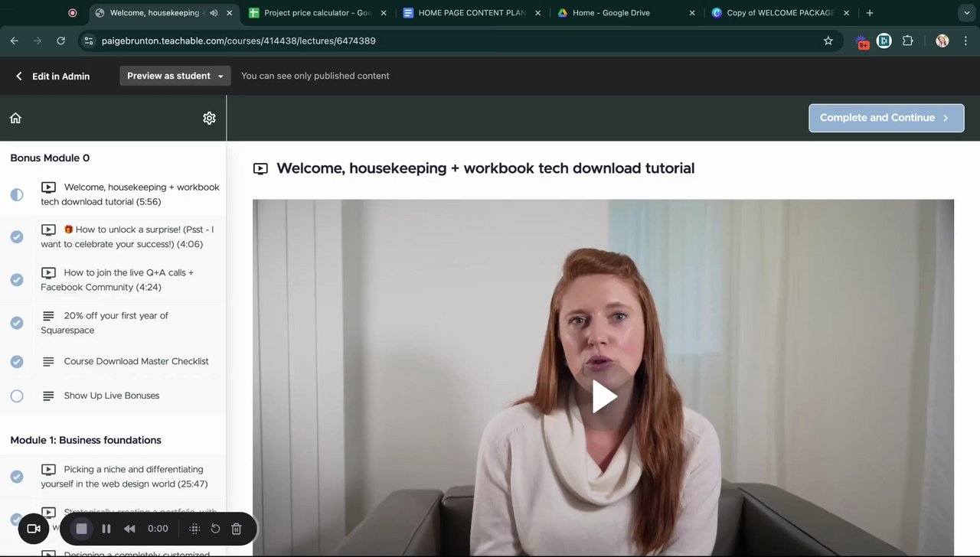The height and width of the screenshot is (557, 980).
Task: Toggle checkmark for Picking a niche lecture
Action: pyautogui.click(x=17, y=477)
